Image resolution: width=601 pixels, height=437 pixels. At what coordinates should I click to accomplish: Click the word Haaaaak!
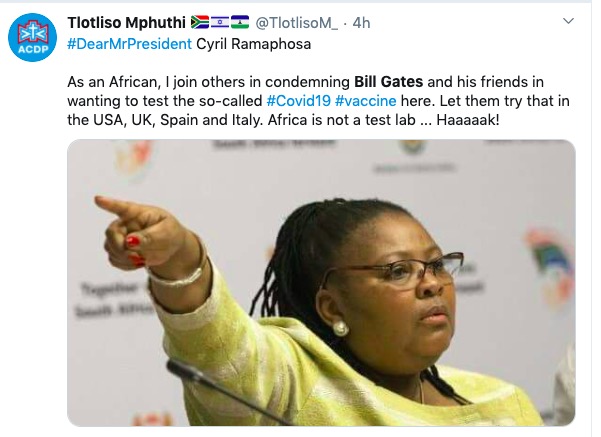tap(468, 120)
